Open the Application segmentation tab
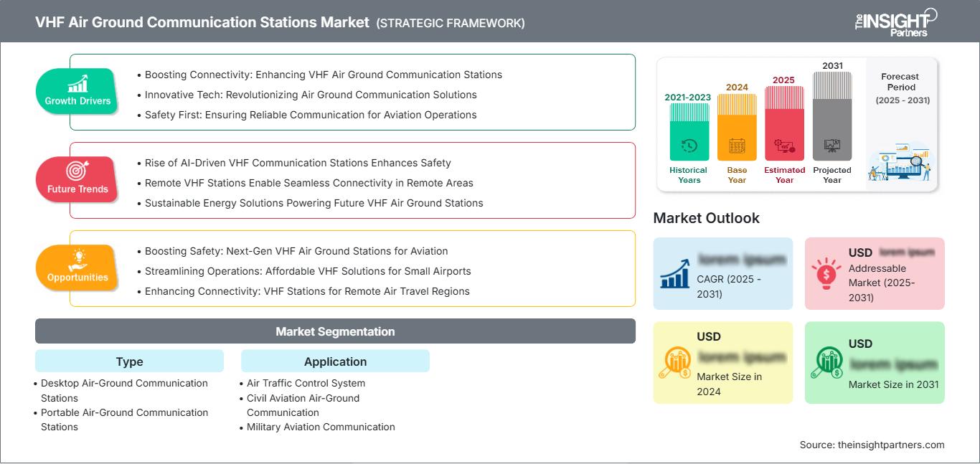Screen dimensions: 980x464 (335, 361)
